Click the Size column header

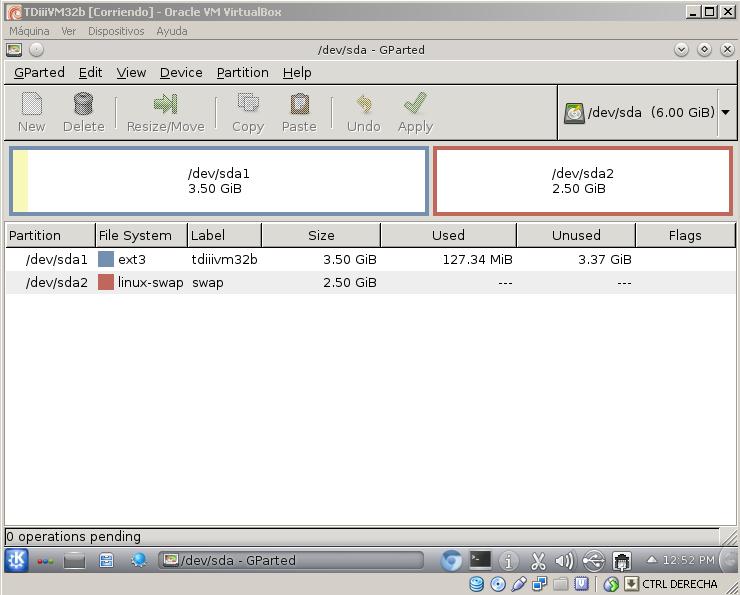pos(321,235)
